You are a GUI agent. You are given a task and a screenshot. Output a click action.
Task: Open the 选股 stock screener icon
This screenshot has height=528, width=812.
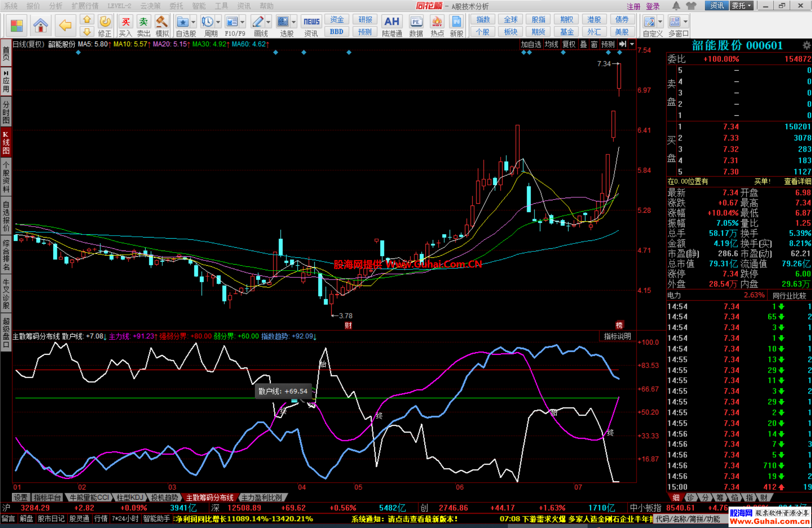point(283,22)
